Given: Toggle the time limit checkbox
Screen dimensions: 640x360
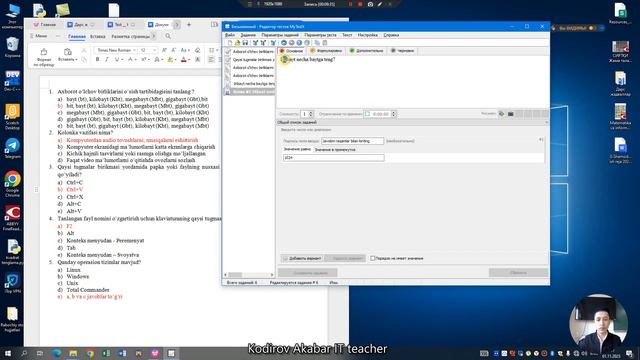Looking at the screenshot, I should 367,114.
